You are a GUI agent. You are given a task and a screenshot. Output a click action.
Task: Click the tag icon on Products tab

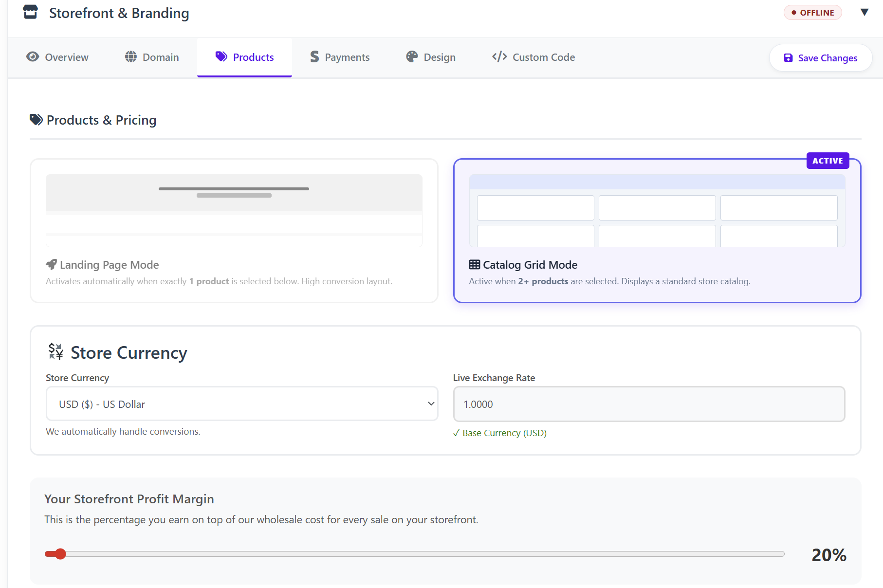(x=221, y=57)
